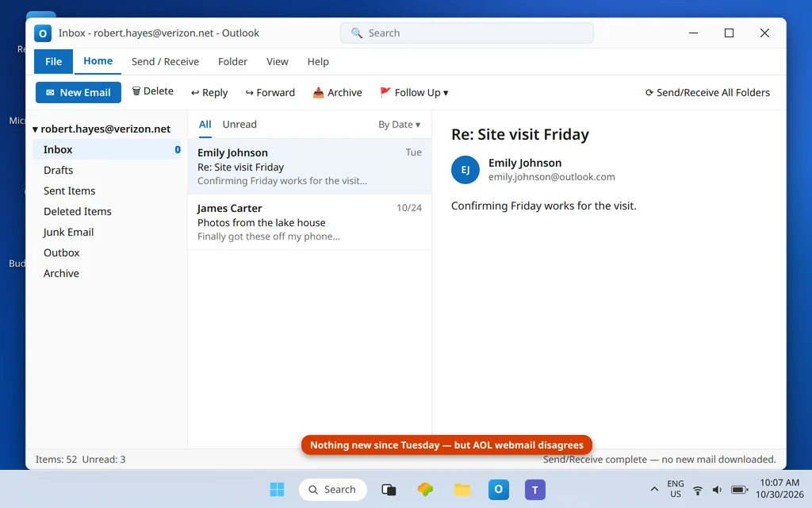812x508 pixels.
Task: Click Send/Receive All Folders
Action: 707,92
